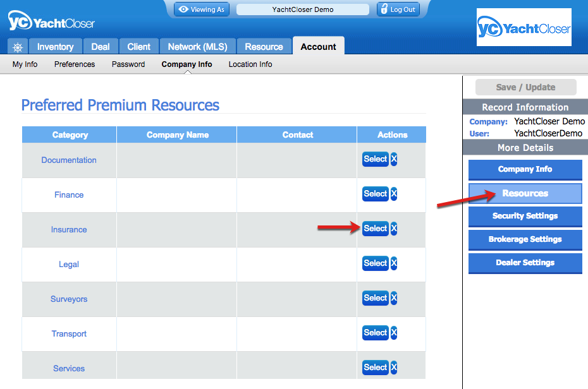Image resolution: width=588 pixels, height=389 pixels.
Task: Click the Actions column header
Action: point(392,135)
